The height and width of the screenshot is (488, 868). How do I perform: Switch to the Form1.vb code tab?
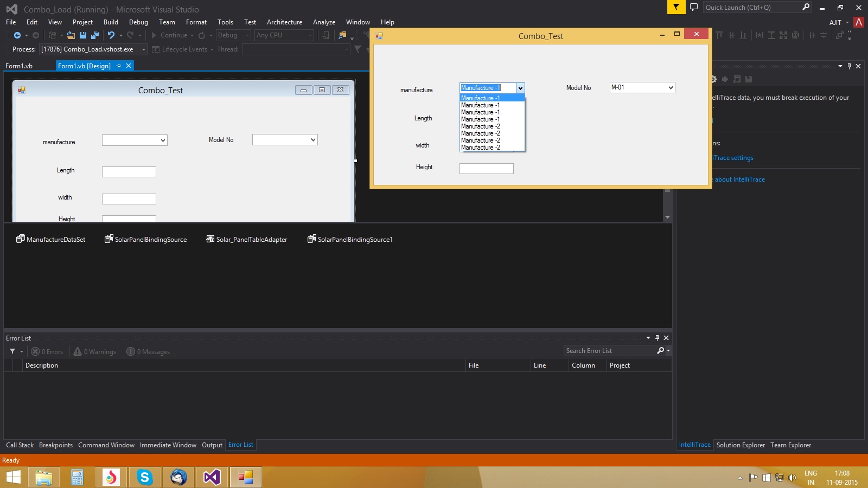click(19, 66)
